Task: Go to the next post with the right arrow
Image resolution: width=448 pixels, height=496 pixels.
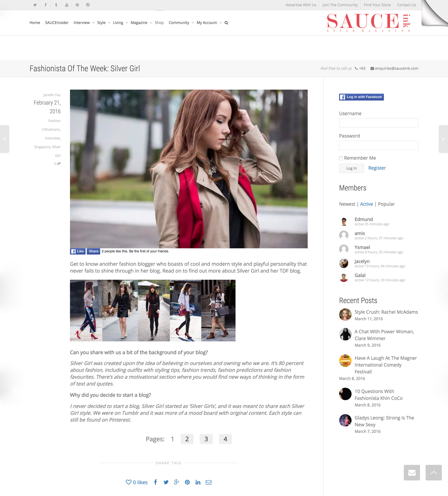Action: (x=443, y=139)
